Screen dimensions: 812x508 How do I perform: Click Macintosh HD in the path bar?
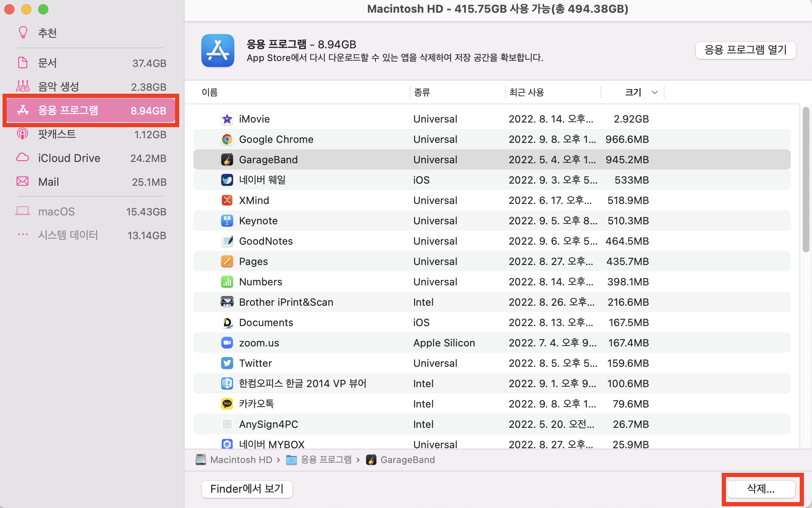pyautogui.click(x=241, y=460)
